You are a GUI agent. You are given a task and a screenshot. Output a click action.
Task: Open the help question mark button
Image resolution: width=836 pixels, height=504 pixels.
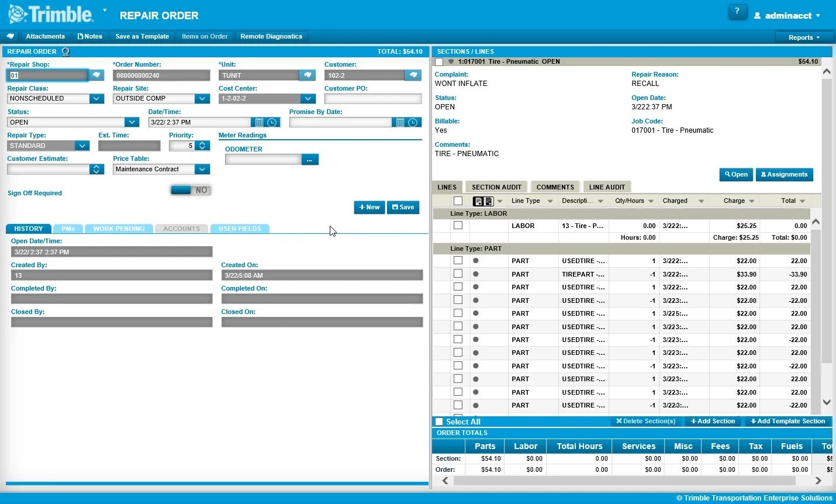click(737, 11)
